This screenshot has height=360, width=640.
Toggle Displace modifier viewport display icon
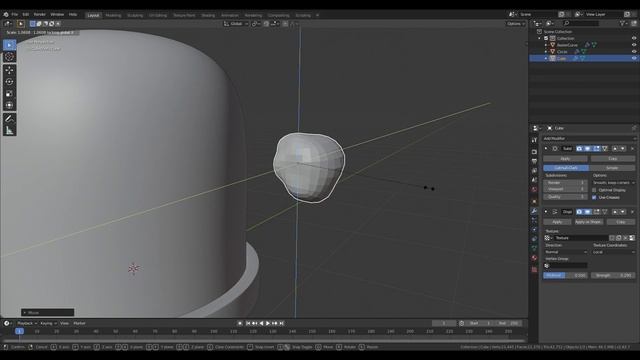[588, 212]
